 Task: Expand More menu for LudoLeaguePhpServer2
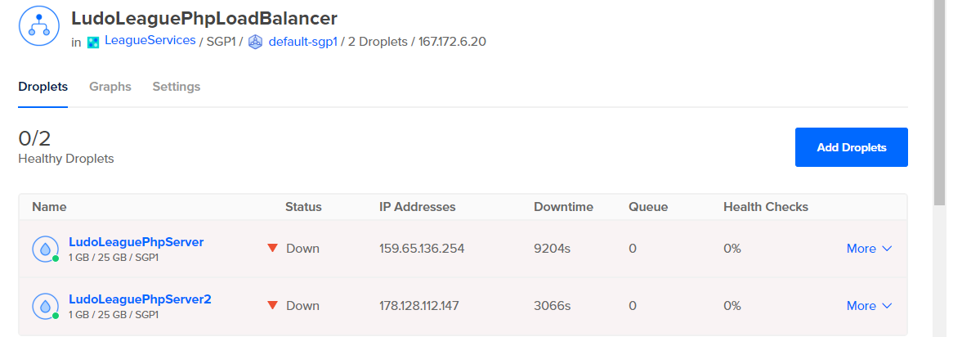(x=869, y=305)
